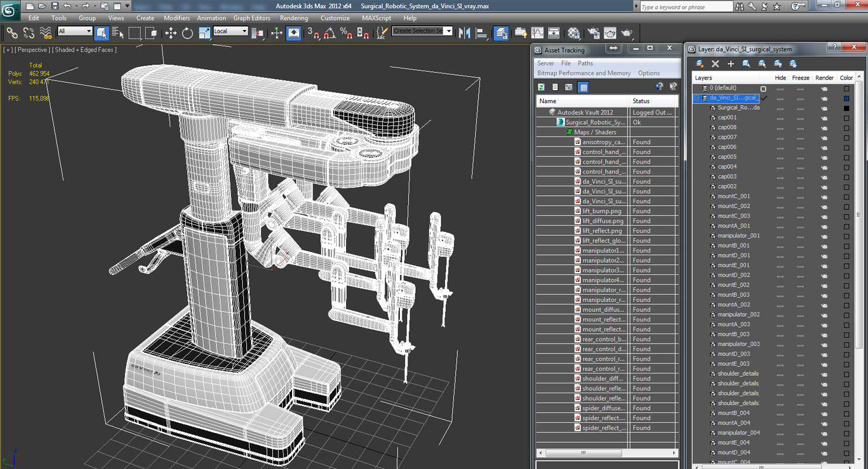The width and height of the screenshot is (868, 469).
Task: Click the Align tool icon
Action: (x=482, y=33)
